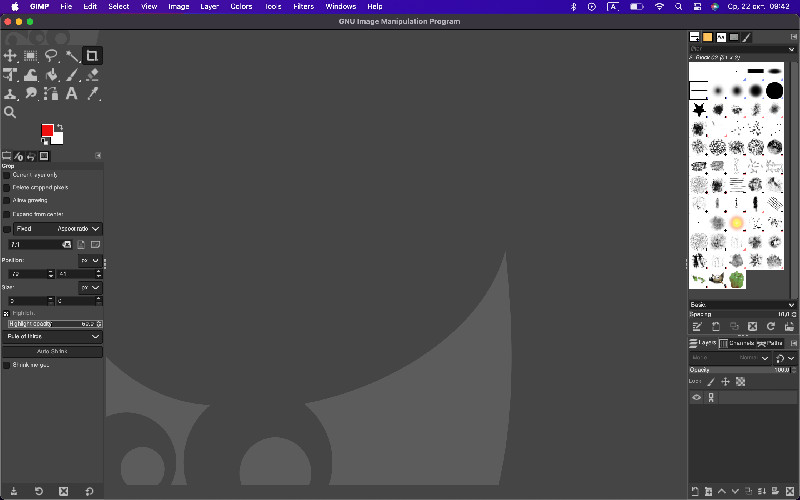Open the Tool Options tab
Screen dimensions: 800x500
coord(7,156)
